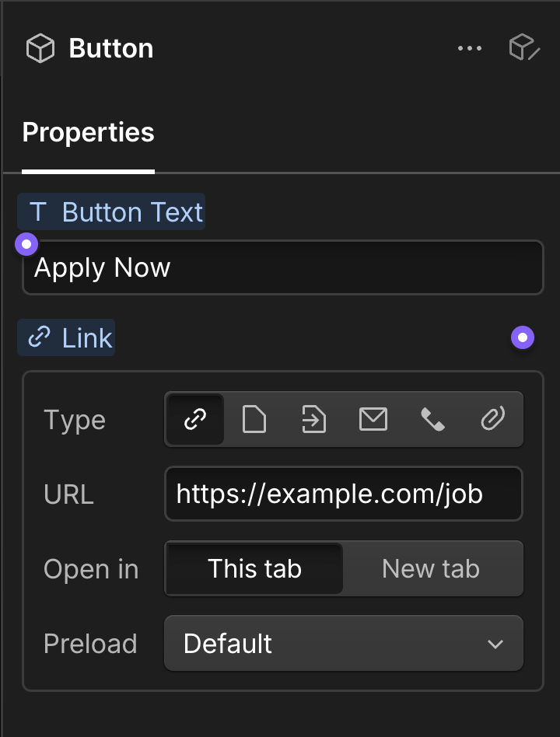The height and width of the screenshot is (737, 560).
Task: Click the Button Text label tag
Action: 111,211
